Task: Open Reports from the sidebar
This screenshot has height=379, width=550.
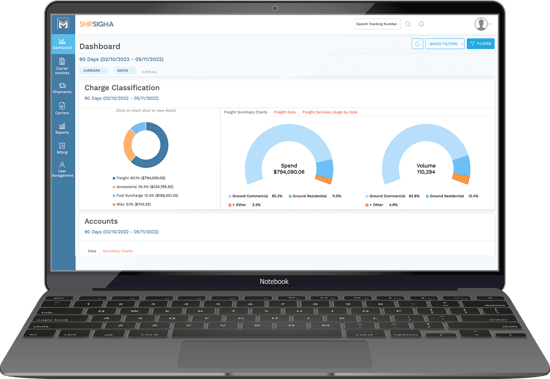Action: tap(62, 128)
